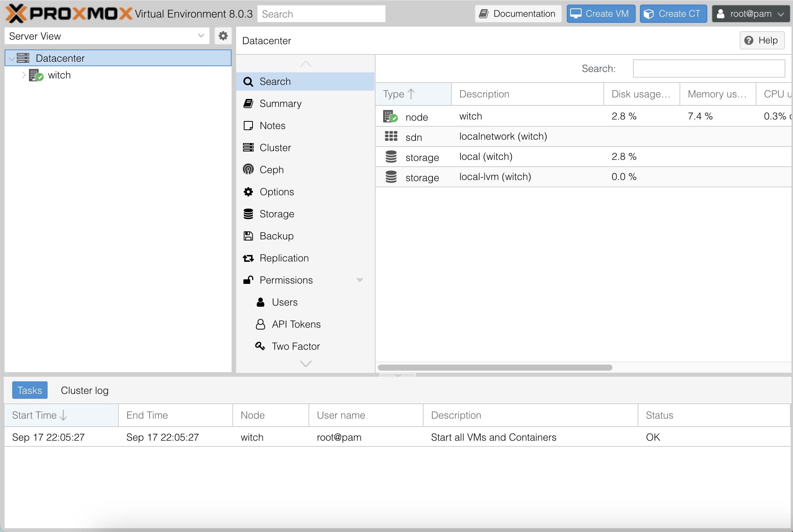The width and height of the screenshot is (793, 532).
Task: Open the Notes panel
Action: pos(272,125)
